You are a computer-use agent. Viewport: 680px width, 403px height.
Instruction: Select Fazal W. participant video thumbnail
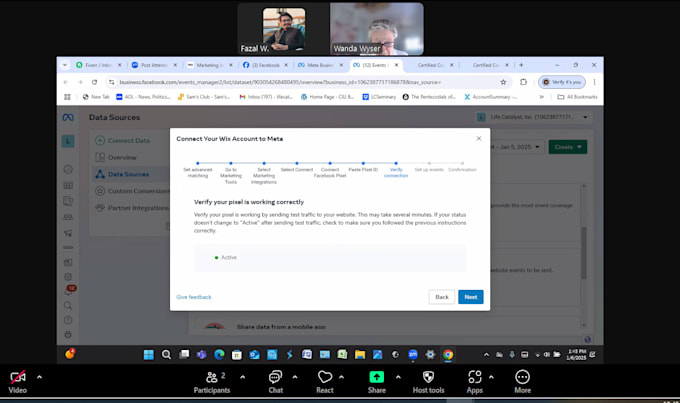tap(284, 29)
